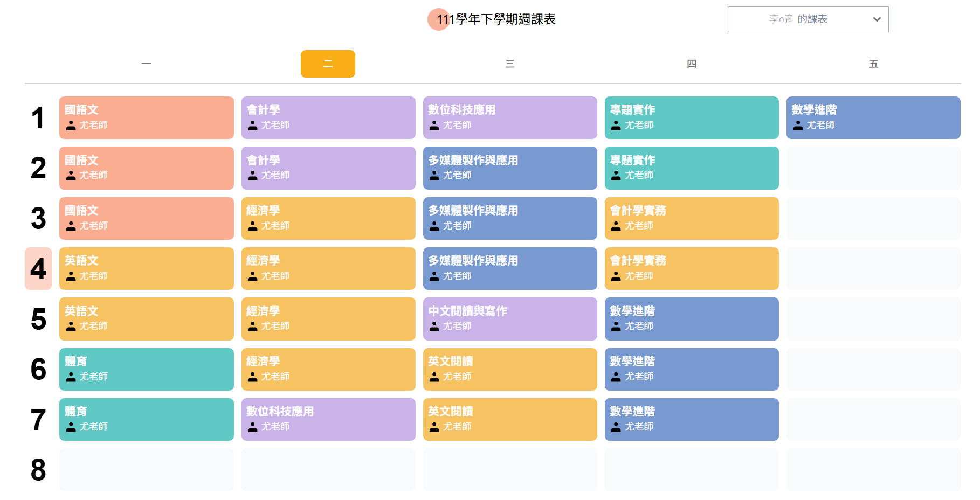Viewport: 980px width, 500px height.
Task: Open Monday period 7 體育 card
Action: tap(147, 420)
